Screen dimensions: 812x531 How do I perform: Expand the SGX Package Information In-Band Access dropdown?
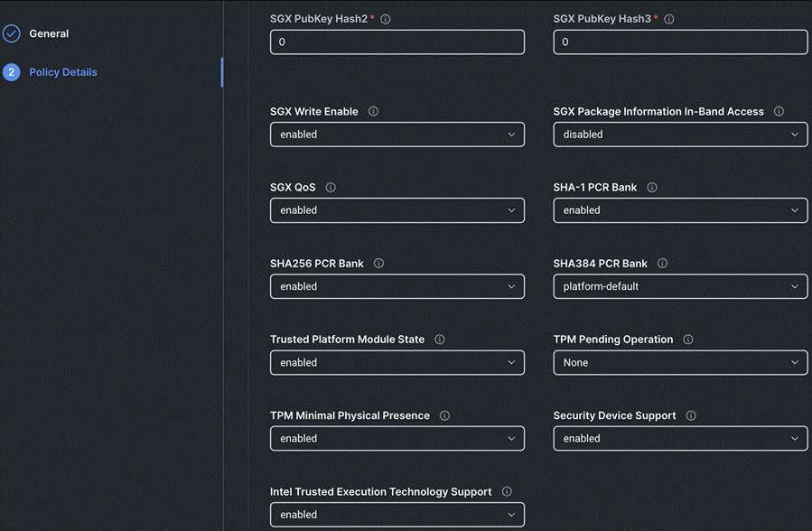[x=679, y=134]
